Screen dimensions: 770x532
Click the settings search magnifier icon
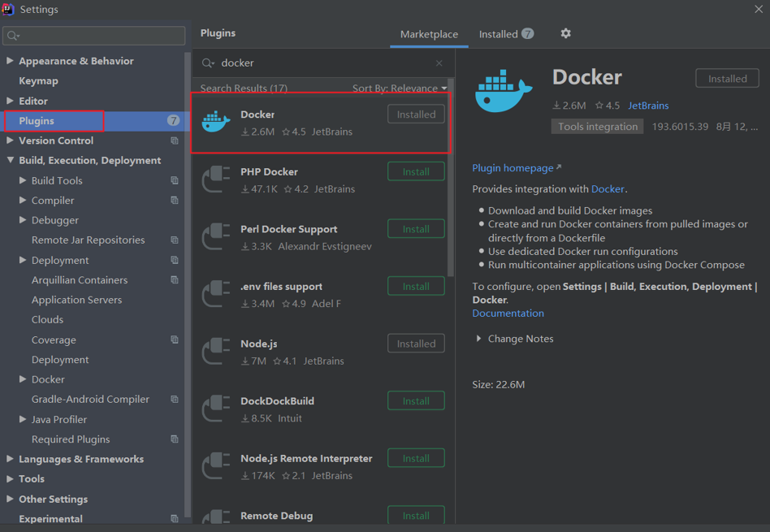click(x=13, y=36)
